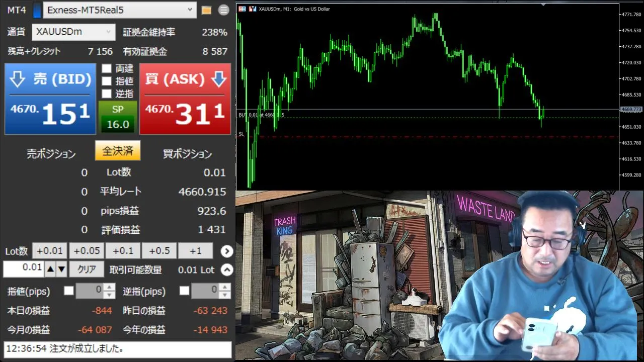Click the current price tag 4669.773 on chart axis

631,109
